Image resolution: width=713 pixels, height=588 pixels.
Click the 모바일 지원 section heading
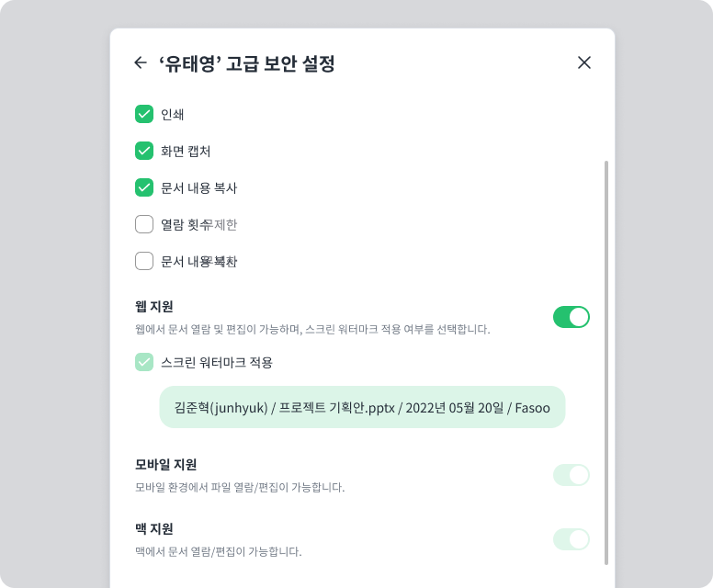[166, 465]
